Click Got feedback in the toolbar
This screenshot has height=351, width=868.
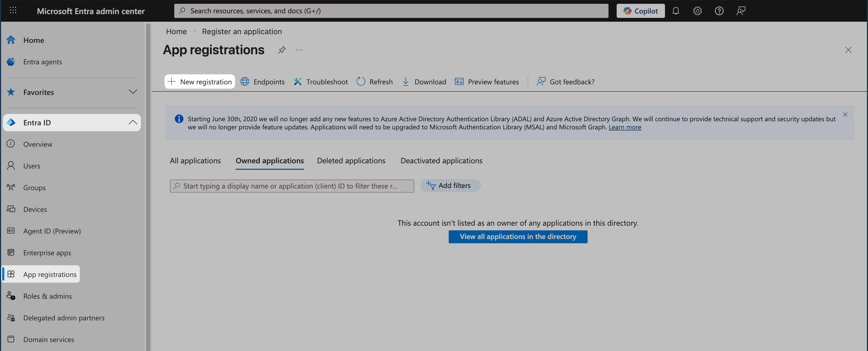coord(565,82)
